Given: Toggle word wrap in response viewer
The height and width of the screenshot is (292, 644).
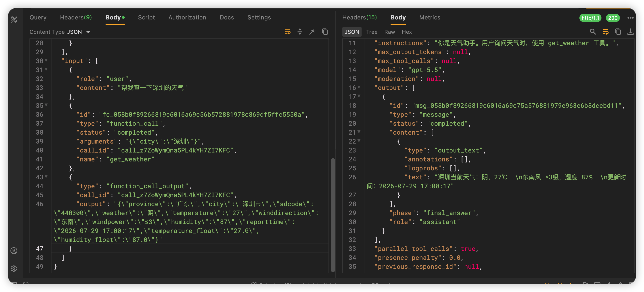Looking at the screenshot, I should click(606, 32).
